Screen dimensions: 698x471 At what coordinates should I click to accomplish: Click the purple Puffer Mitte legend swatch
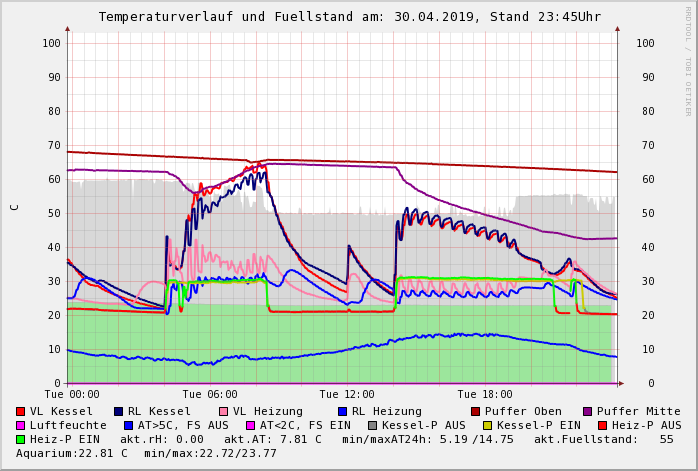tap(587, 411)
